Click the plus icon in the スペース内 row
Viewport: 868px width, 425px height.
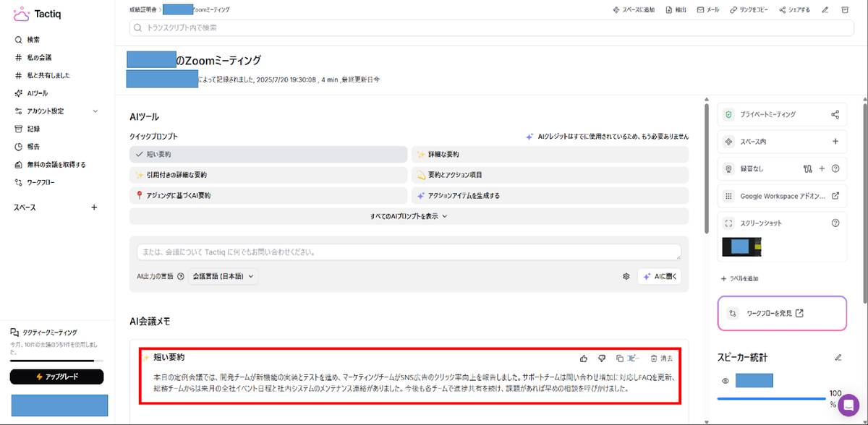coord(835,142)
